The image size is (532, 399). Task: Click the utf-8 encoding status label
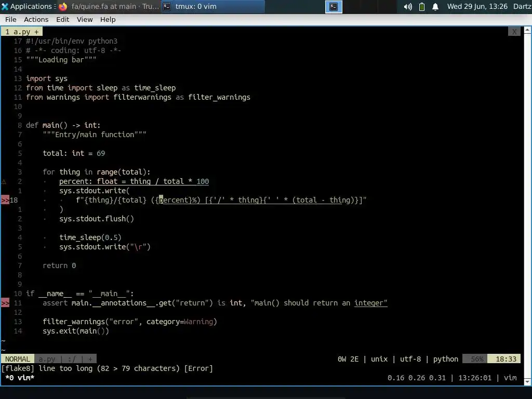pyautogui.click(x=410, y=359)
